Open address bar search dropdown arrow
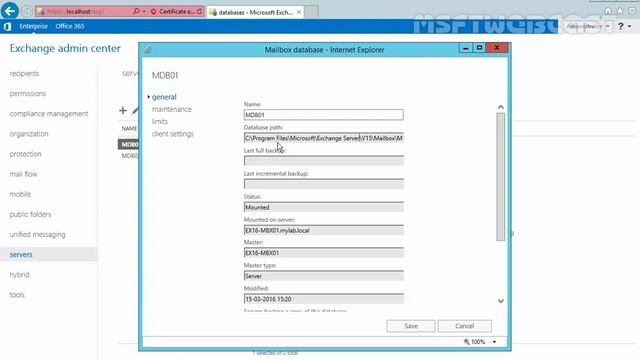Screen dimensions: 640x360 click(x=144, y=11)
